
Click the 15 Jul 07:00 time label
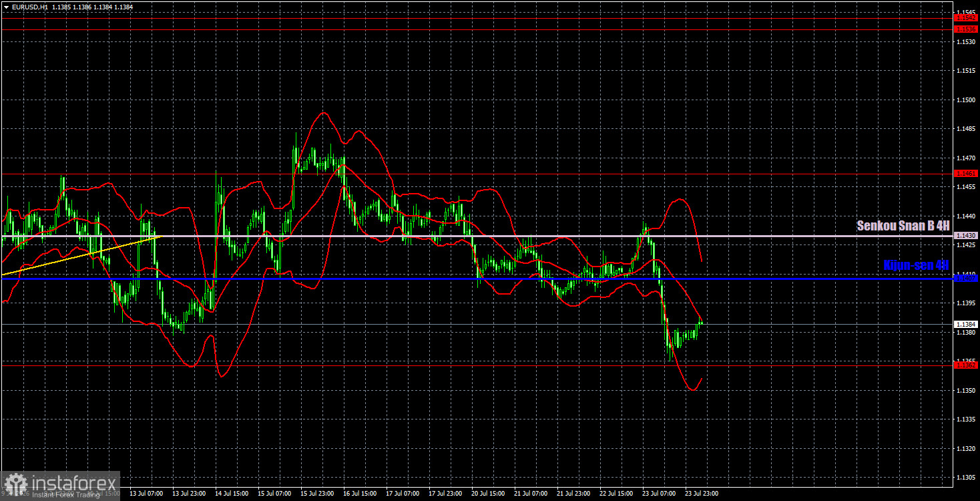tap(274, 494)
